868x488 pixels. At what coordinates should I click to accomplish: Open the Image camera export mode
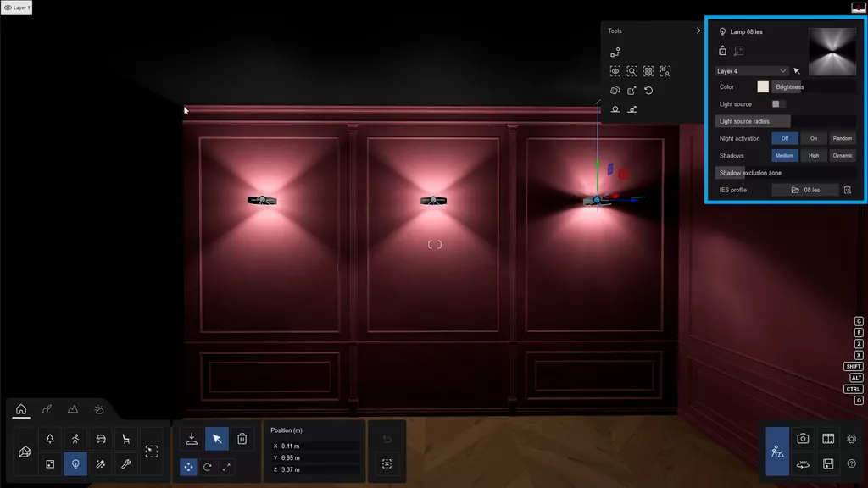803,439
